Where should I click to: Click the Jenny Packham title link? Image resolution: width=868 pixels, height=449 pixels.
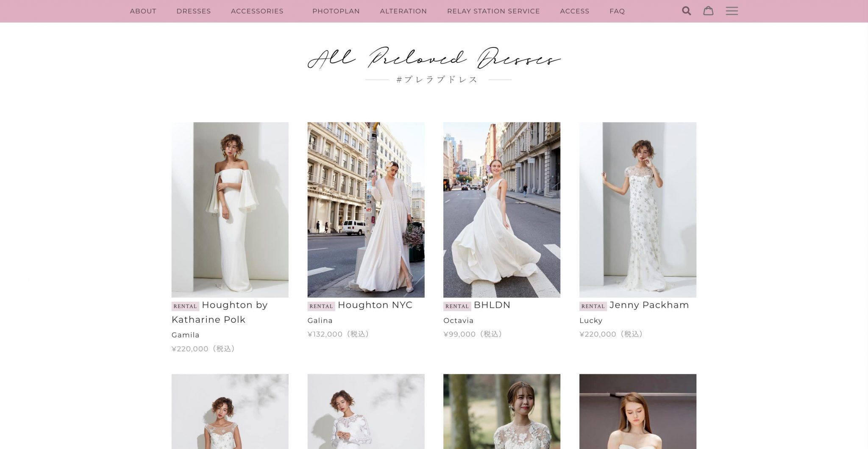pyautogui.click(x=649, y=305)
